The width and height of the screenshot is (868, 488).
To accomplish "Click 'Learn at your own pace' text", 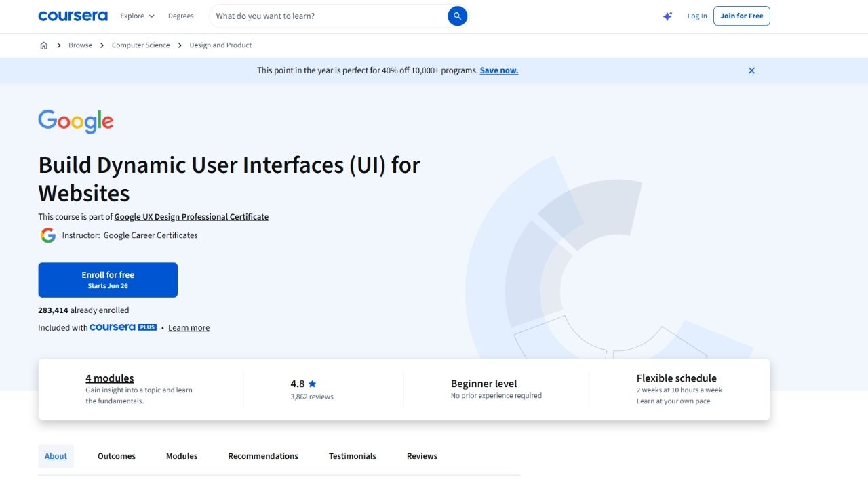I will (673, 401).
